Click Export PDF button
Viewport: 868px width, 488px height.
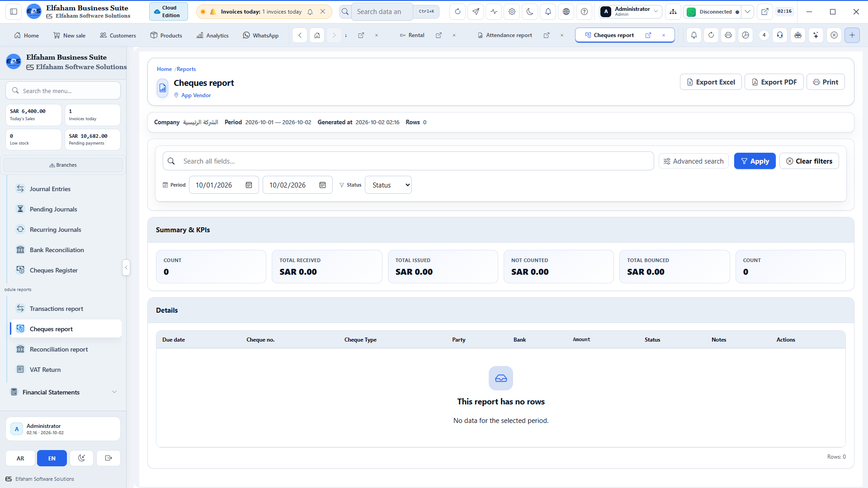(774, 82)
